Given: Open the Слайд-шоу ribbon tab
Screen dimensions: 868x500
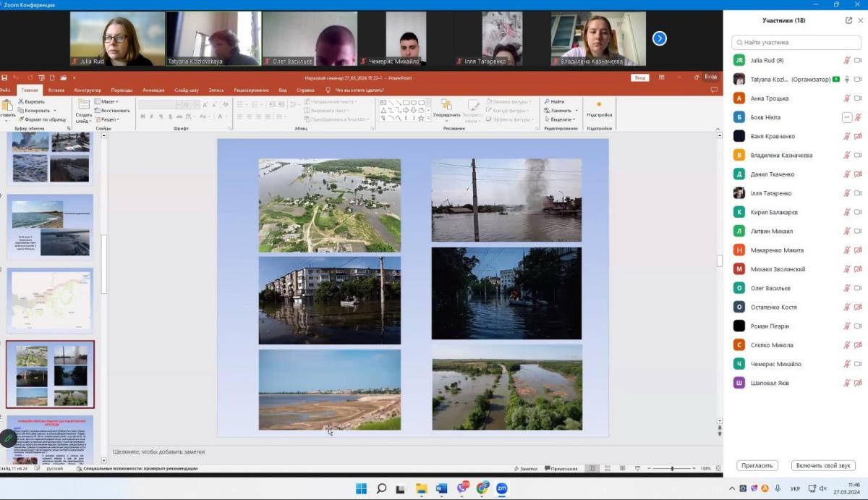Looking at the screenshot, I should point(187,90).
